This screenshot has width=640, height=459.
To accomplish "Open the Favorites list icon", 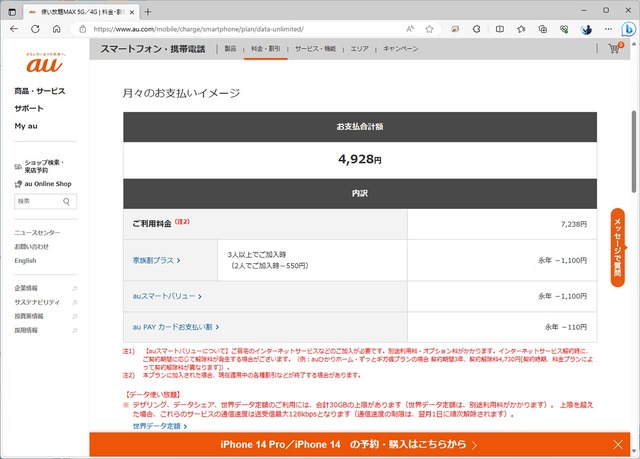I will [521, 29].
